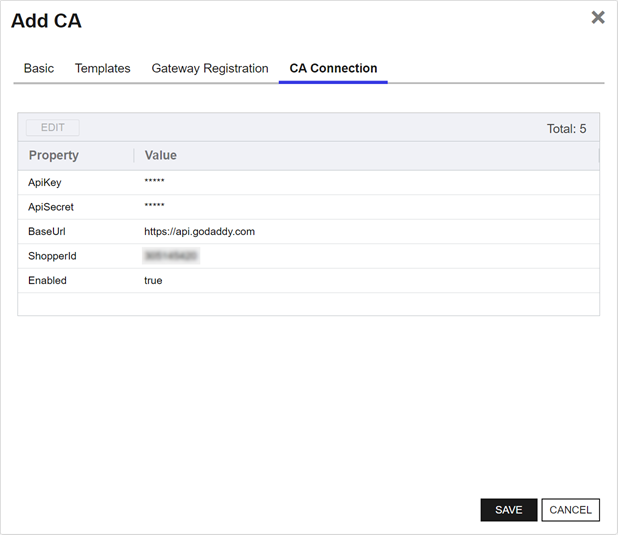Close the Add CA dialog

[x=598, y=17]
